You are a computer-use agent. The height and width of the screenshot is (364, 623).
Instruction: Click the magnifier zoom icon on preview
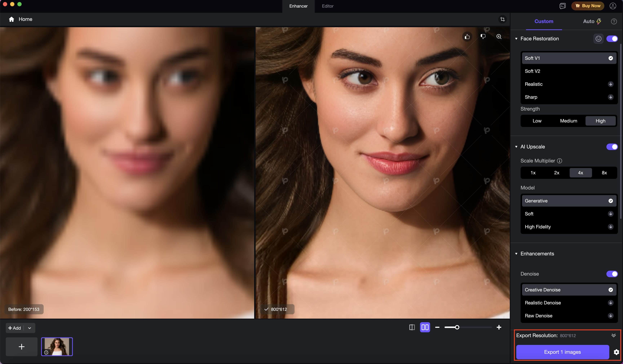click(x=499, y=37)
